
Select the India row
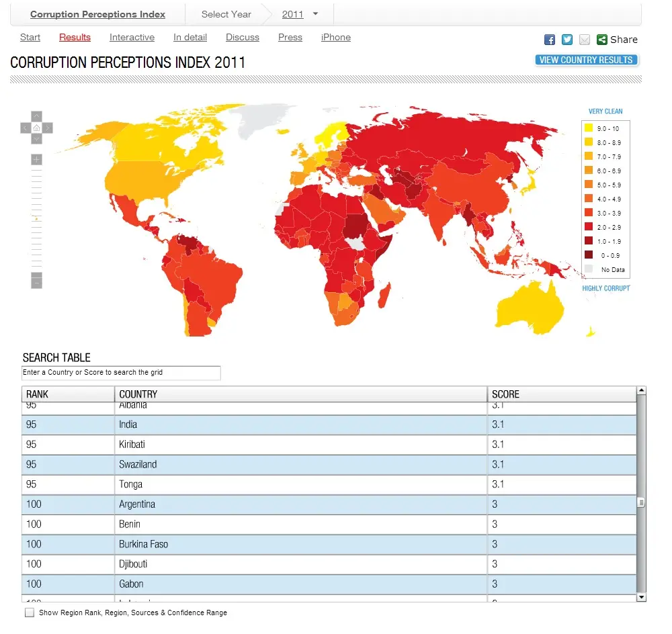(329, 424)
